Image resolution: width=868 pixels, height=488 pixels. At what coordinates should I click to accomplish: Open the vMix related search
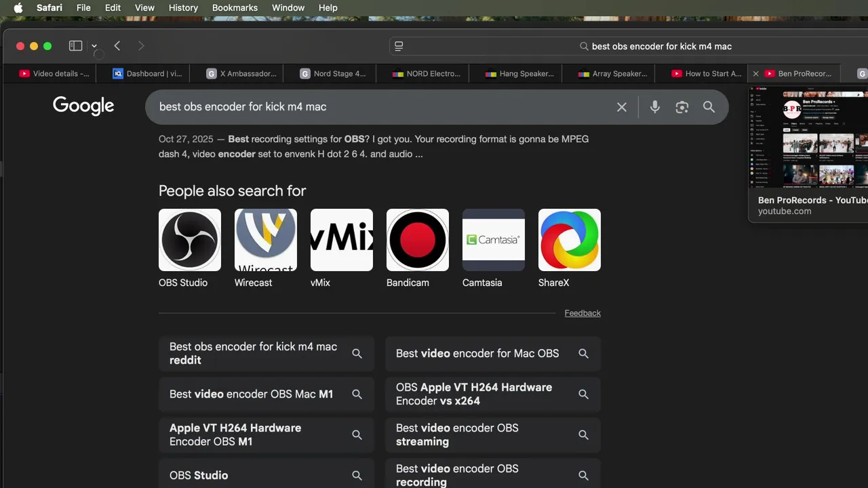point(342,249)
